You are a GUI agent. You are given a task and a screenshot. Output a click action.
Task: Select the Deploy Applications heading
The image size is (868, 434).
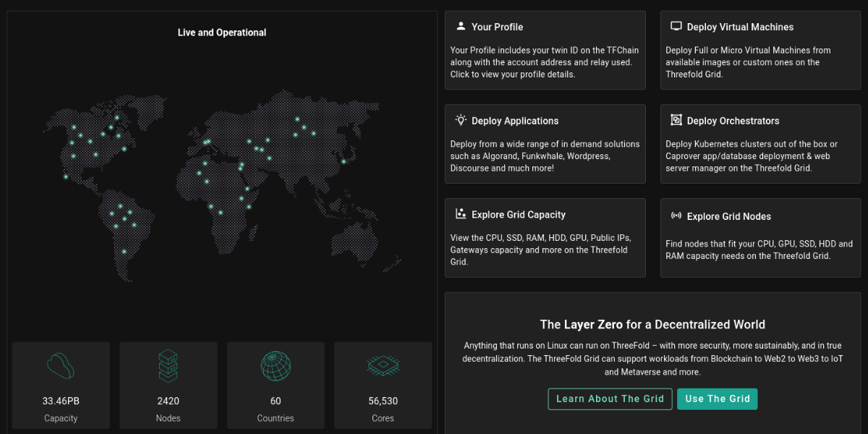click(x=515, y=121)
